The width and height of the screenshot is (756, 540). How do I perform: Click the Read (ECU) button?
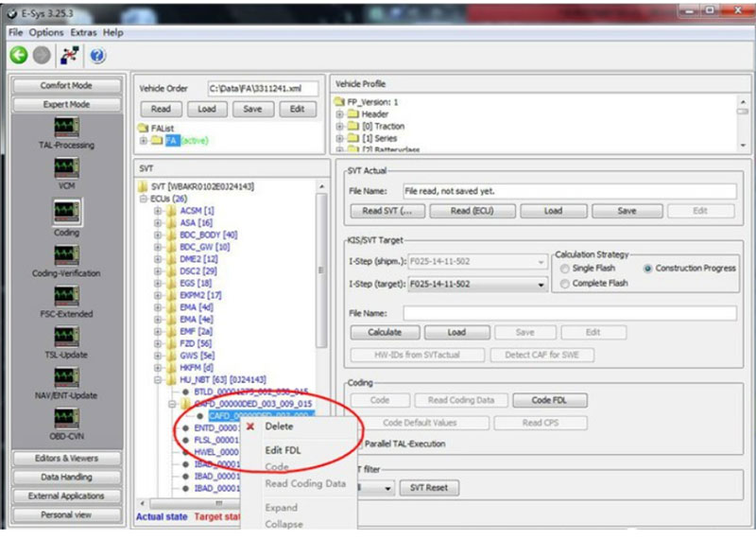click(x=471, y=211)
